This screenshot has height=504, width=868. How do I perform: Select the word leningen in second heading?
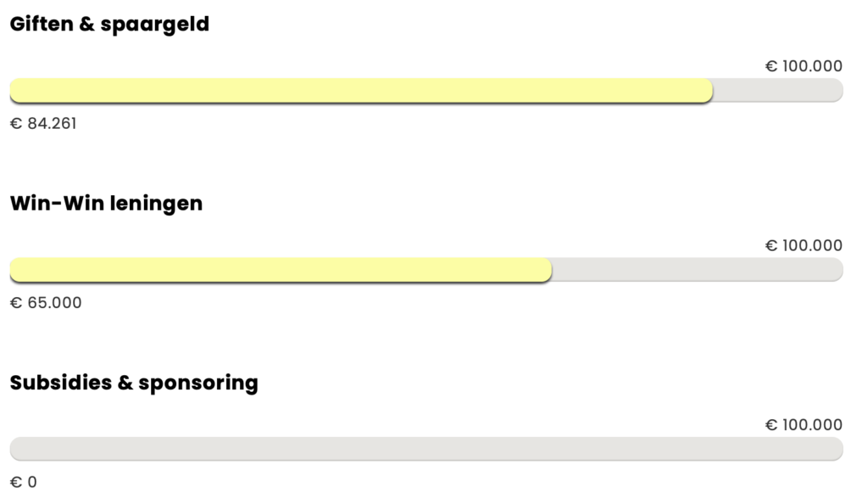pos(156,205)
